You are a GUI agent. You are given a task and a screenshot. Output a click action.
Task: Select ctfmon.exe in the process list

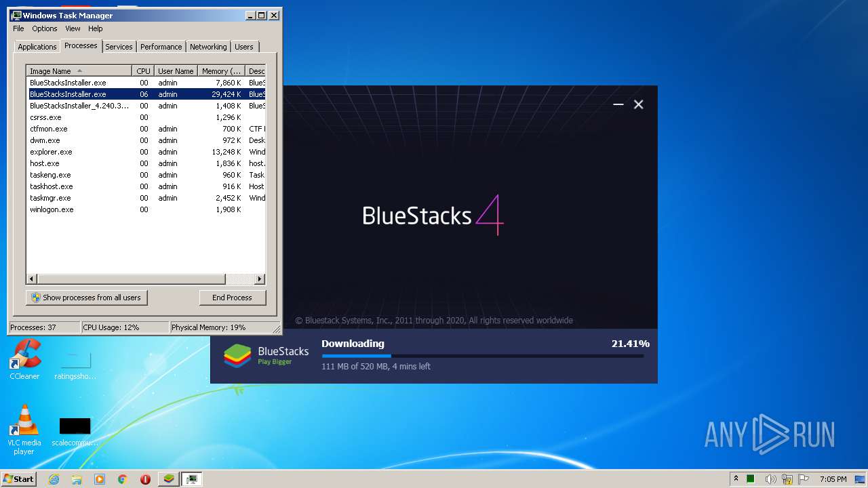(x=146, y=129)
